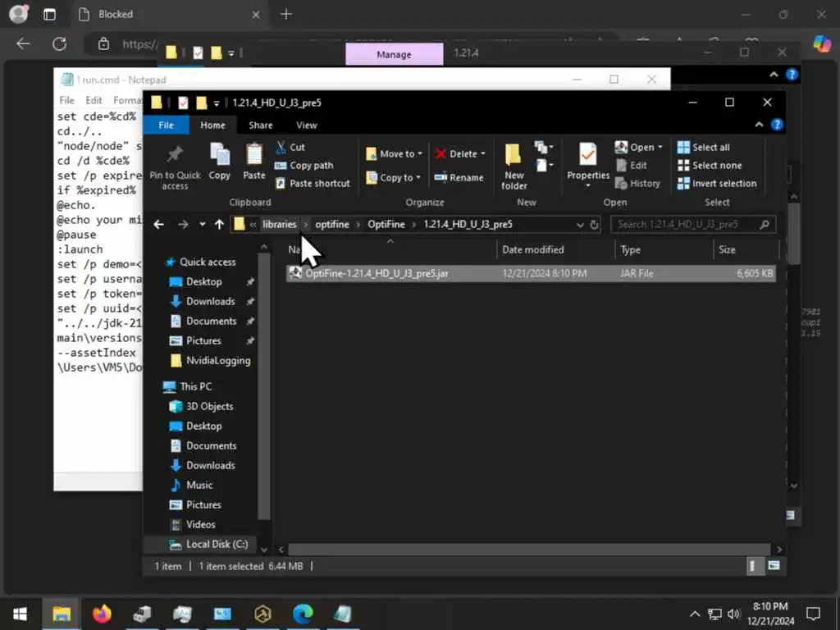
Task: Click Invert selection in ribbon
Action: pyautogui.click(x=717, y=183)
